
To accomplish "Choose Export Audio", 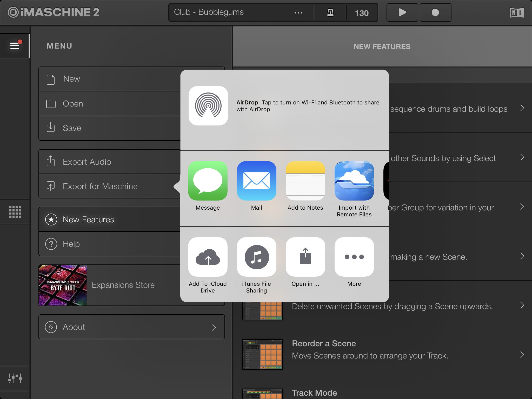I will (110, 162).
